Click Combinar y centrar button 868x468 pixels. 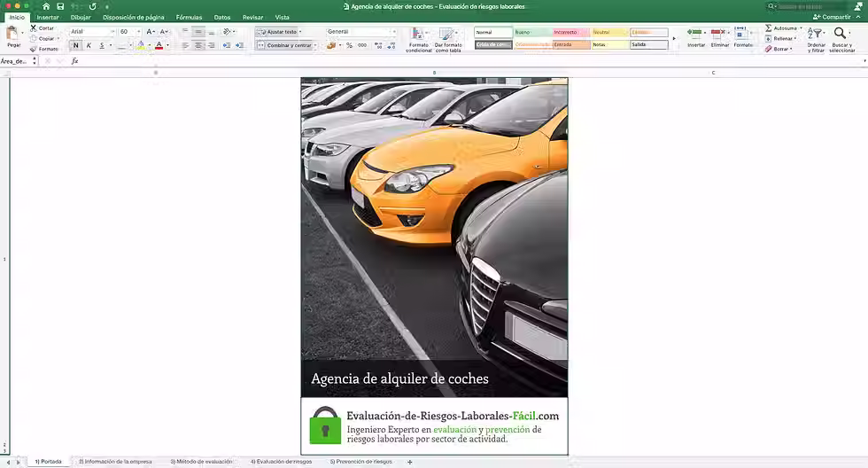[284, 45]
